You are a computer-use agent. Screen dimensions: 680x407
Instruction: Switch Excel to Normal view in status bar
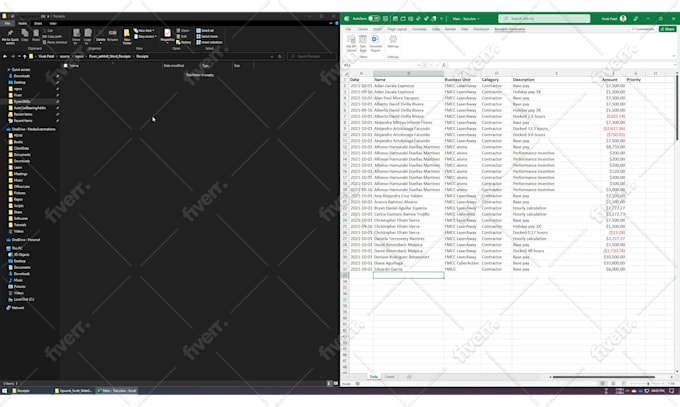[602, 384]
